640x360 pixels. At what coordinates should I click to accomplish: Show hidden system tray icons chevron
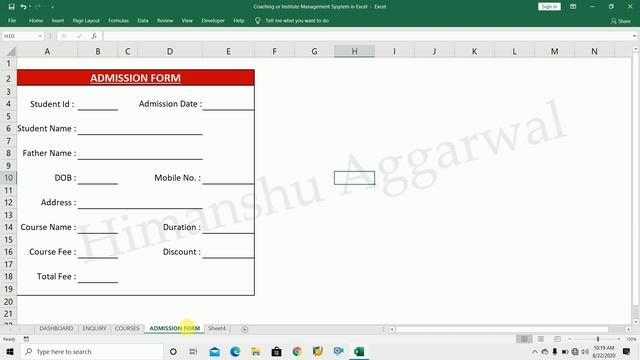coord(535,351)
